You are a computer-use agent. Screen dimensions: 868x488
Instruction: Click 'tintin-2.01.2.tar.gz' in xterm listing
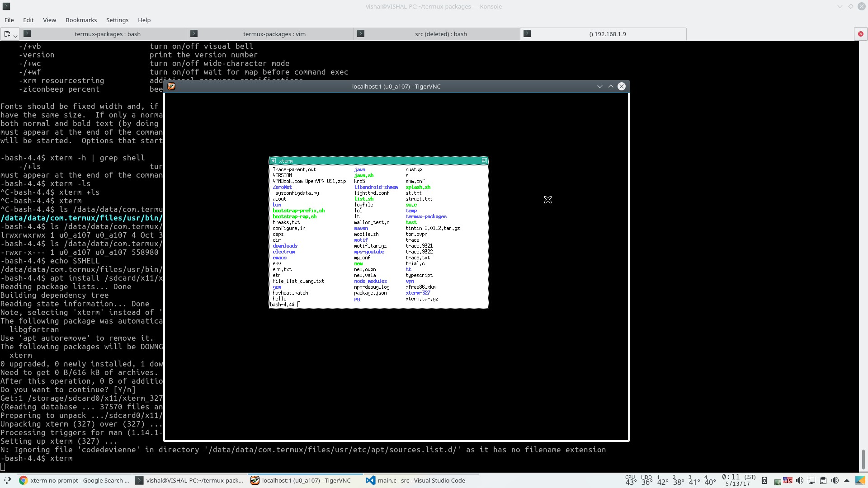pyautogui.click(x=433, y=228)
